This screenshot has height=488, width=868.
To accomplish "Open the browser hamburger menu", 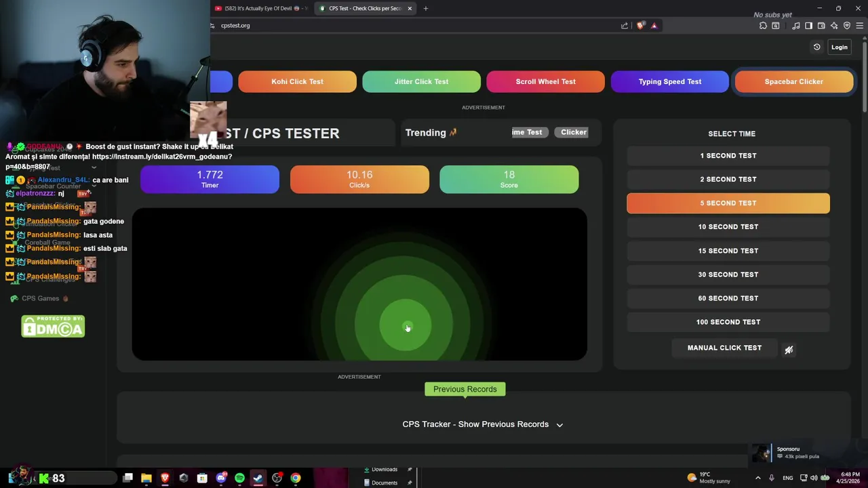I will (x=860, y=26).
